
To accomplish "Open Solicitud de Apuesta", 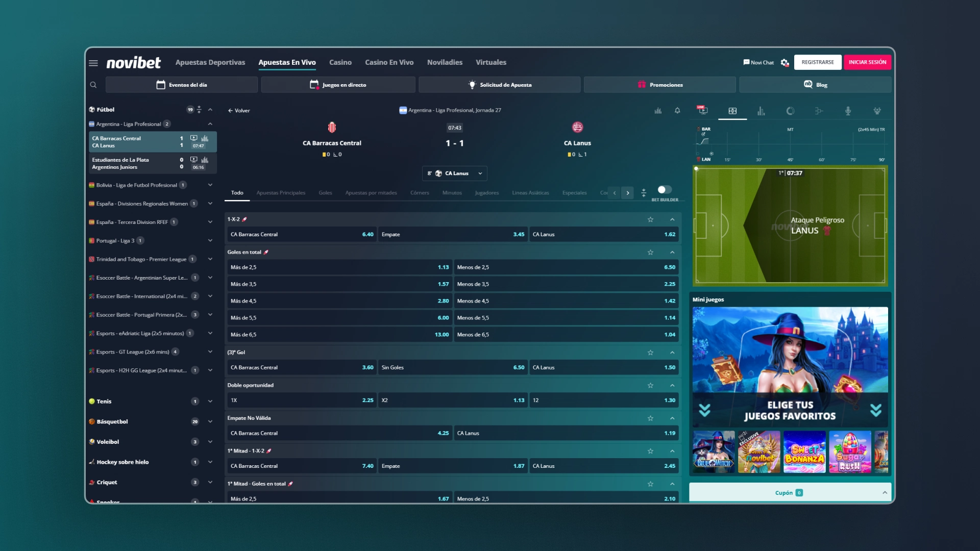I will [500, 85].
